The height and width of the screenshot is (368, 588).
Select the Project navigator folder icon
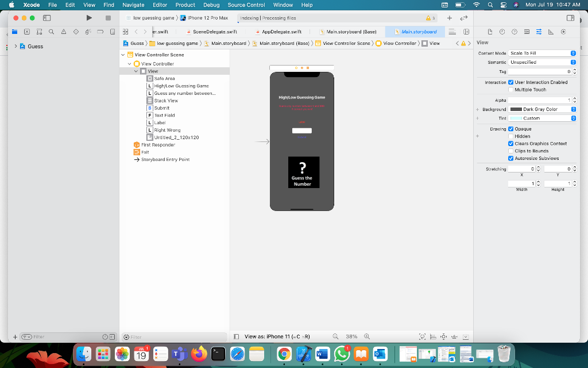(14, 32)
